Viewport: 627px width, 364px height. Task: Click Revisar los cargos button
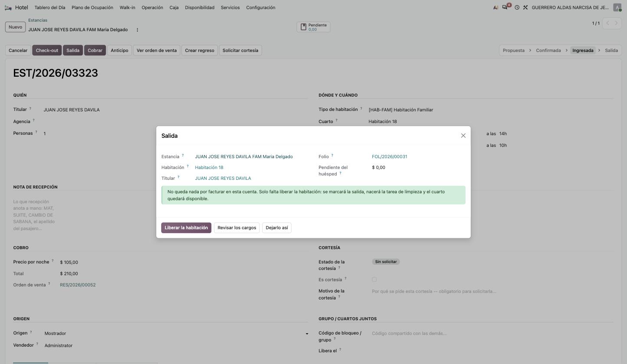pos(237,228)
